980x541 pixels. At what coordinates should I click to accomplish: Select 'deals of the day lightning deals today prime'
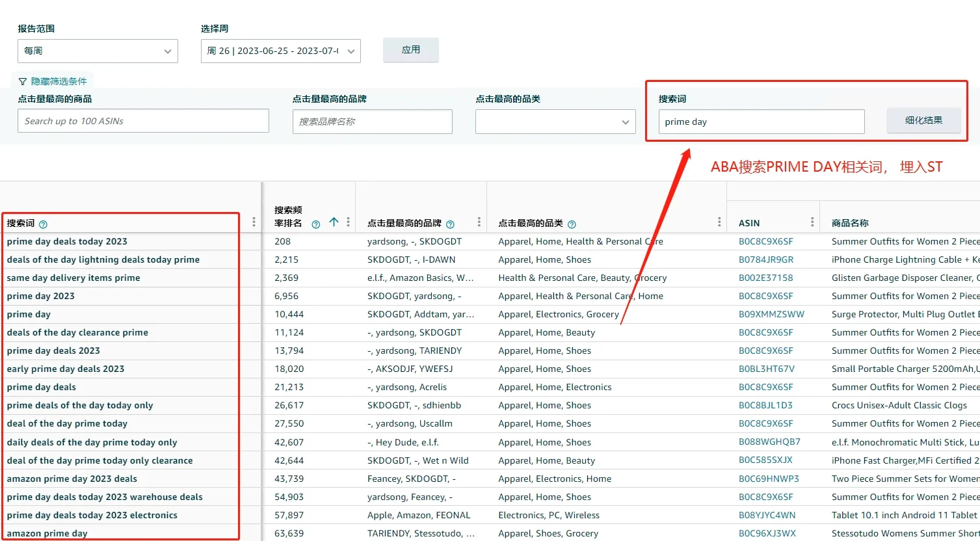coord(103,259)
